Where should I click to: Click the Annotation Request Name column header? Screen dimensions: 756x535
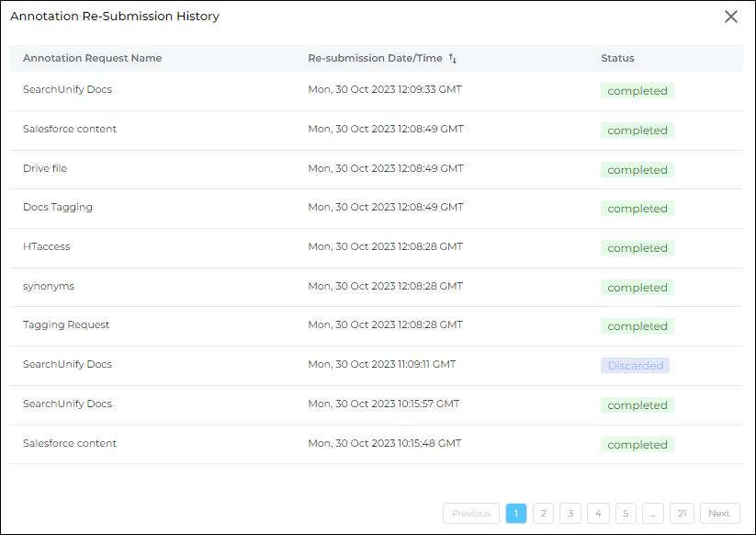[92, 58]
